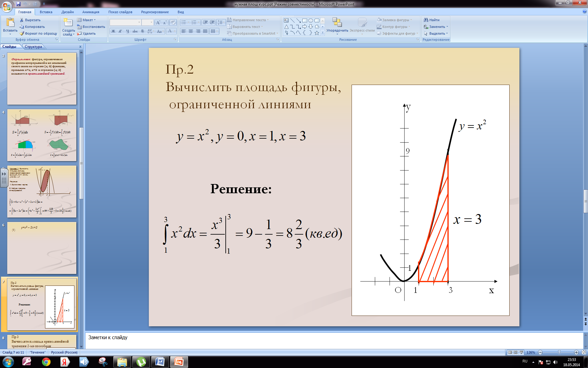Click Найти (Find) button

(432, 20)
